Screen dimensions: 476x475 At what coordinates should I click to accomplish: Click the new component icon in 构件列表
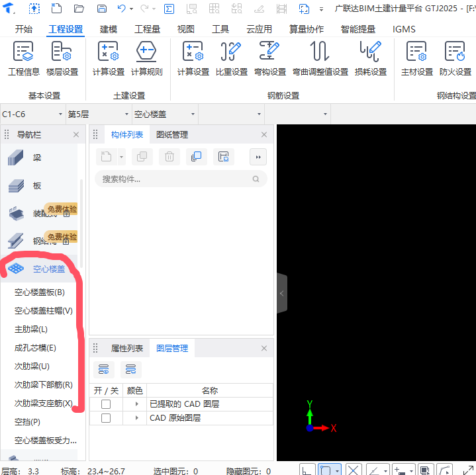pyautogui.click(x=106, y=157)
